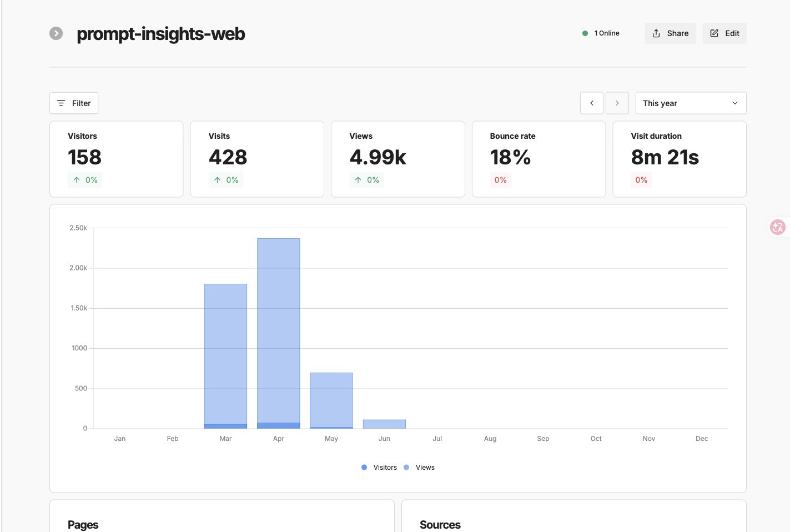The width and height of the screenshot is (790, 532).
Task: Click the March bar in chart
Action: click(225, 356)
